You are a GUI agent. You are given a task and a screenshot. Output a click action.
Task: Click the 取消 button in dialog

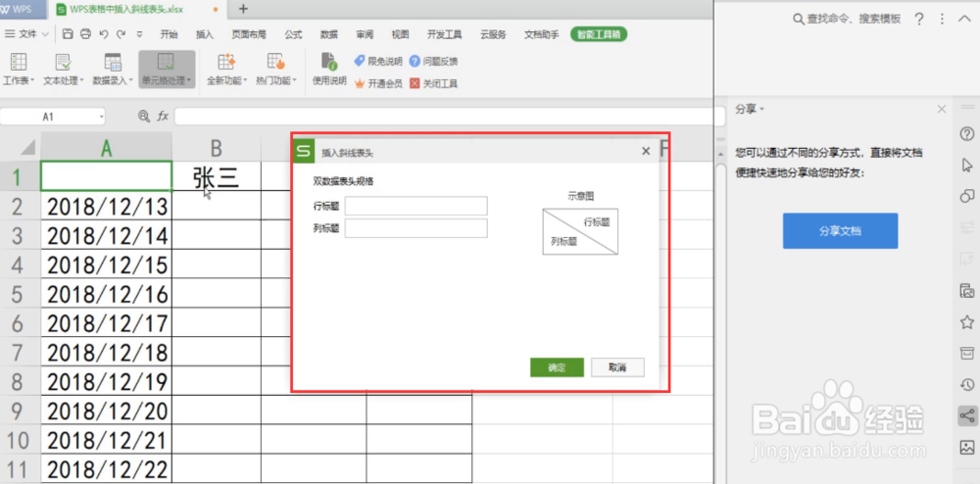(x=617, y=367)
